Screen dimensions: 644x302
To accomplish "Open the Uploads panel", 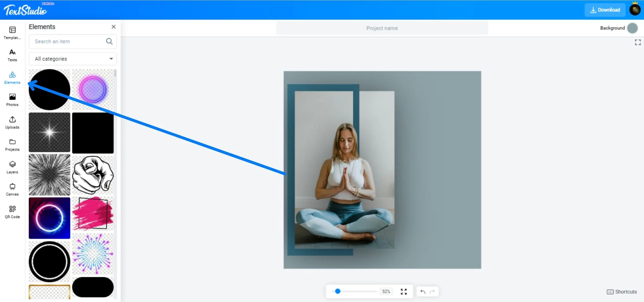I will pyautogui.click(x=12, y=123).
